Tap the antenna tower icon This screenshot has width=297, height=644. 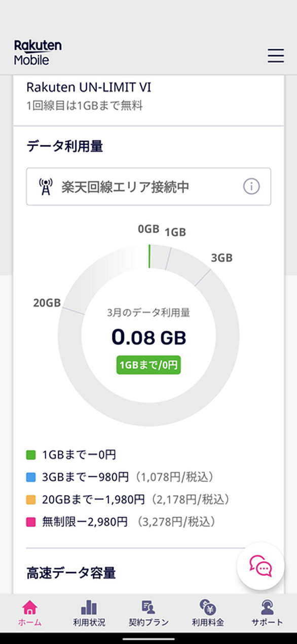46,187
